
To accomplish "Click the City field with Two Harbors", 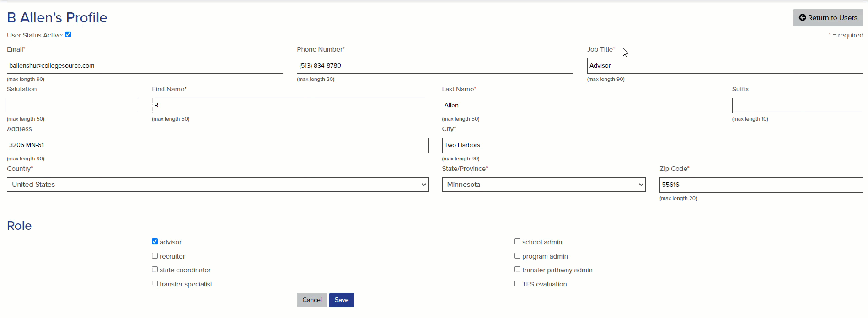I will pyautogui.click(x=653, y=145).
